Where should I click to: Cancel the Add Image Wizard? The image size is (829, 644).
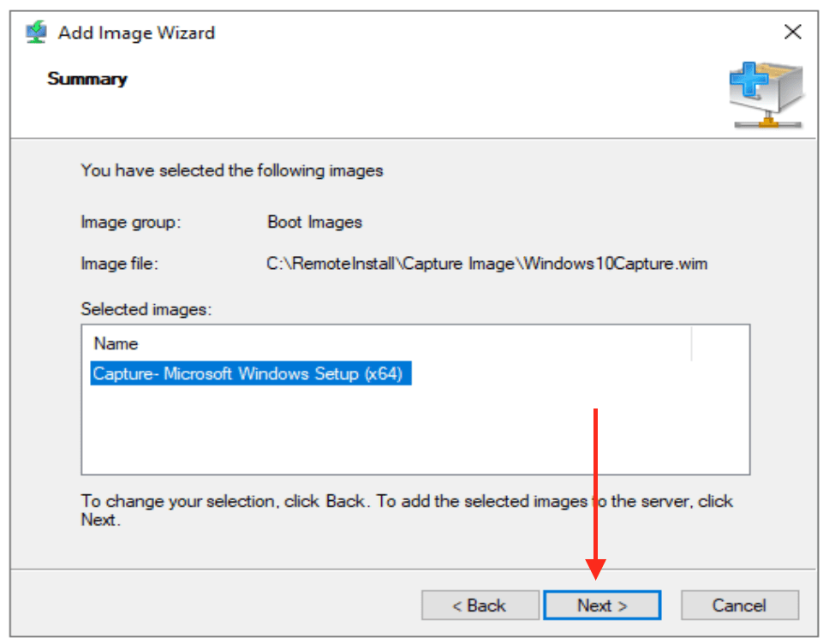point(739,605)
